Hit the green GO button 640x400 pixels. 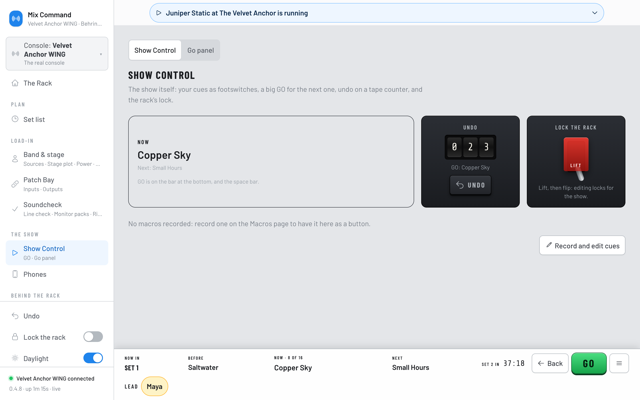(589, 363)
